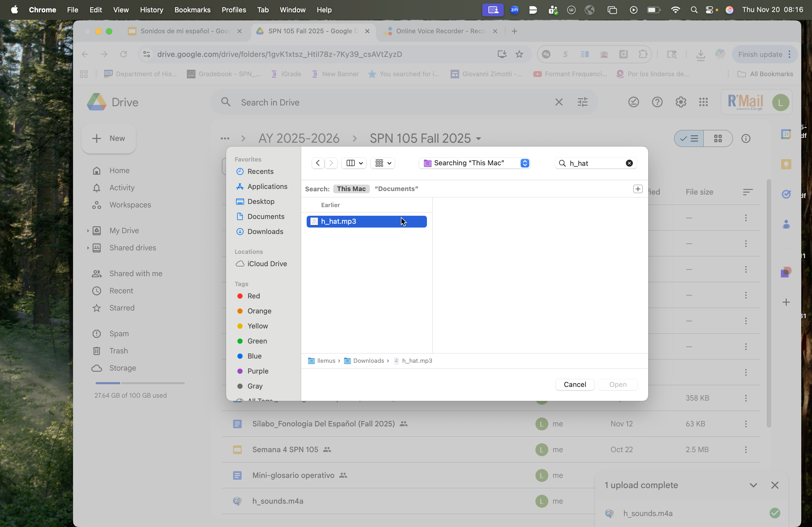Open advanced search filter options
This screenshot has height=527, width=812.
click(x=582, y=102)
